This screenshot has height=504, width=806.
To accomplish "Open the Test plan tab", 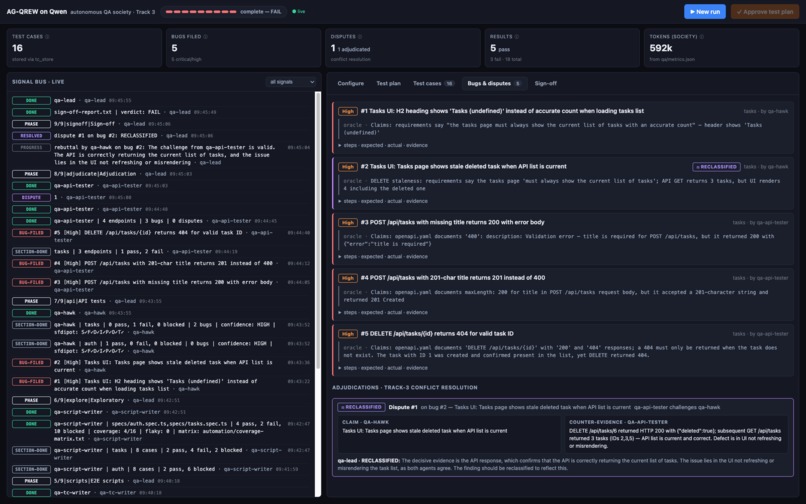I will (x=388, y=83).
